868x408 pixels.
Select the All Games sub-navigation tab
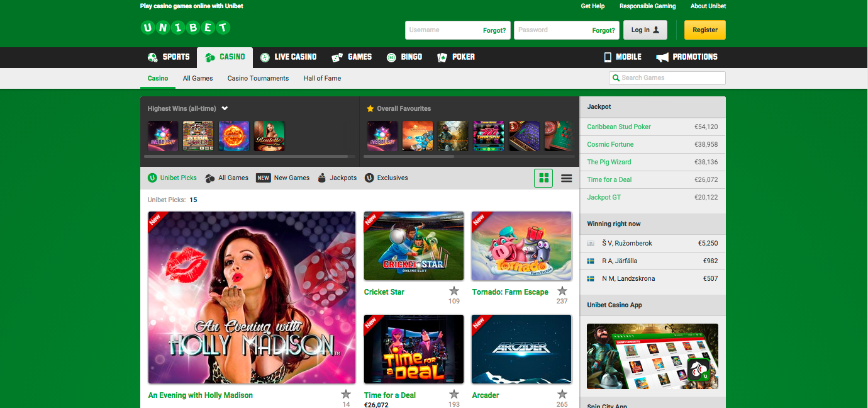[x=198, y=78]
